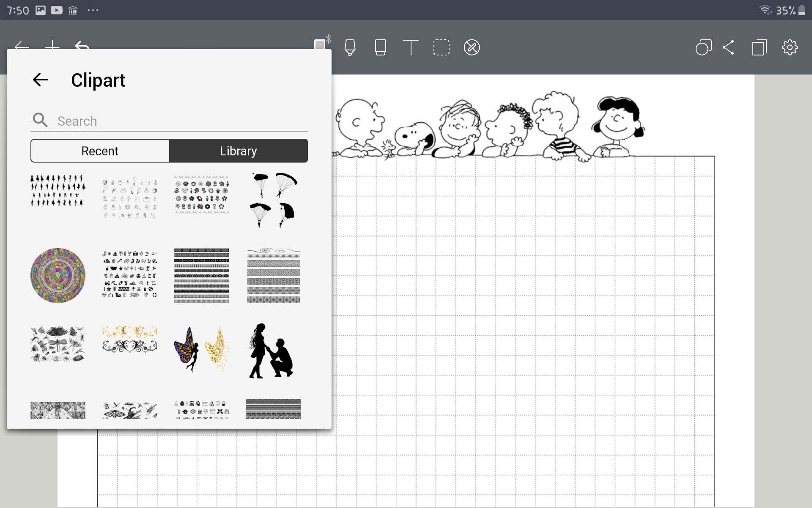The height and width of the screenshot is (508, 812).
Task: Pick the colorful mandala circle clipart
Action: 58,276
